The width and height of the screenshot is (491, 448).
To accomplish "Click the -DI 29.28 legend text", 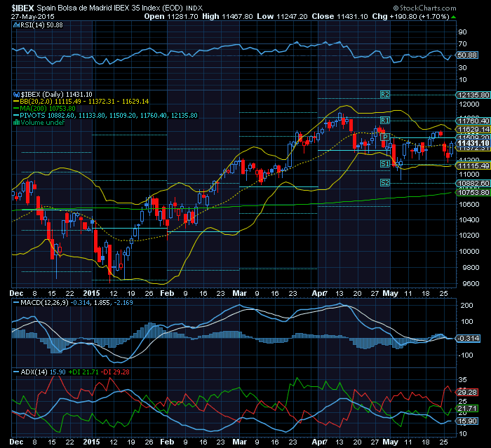I will (116, 372).
